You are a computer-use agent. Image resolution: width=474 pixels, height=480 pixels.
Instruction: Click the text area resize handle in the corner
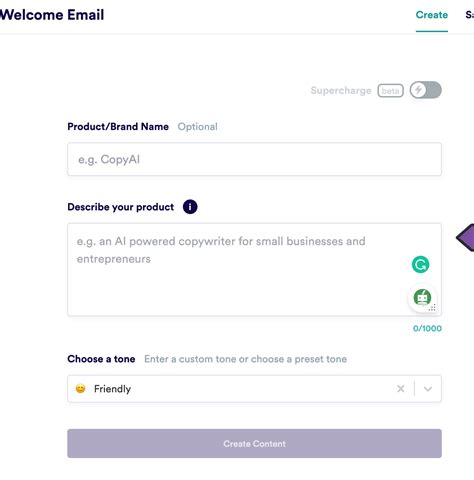(x=432, y=308)
